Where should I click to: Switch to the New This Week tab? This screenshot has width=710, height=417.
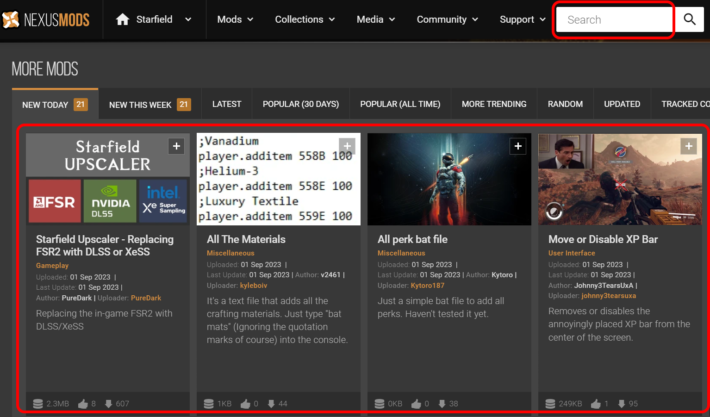[x=150, y=105]
